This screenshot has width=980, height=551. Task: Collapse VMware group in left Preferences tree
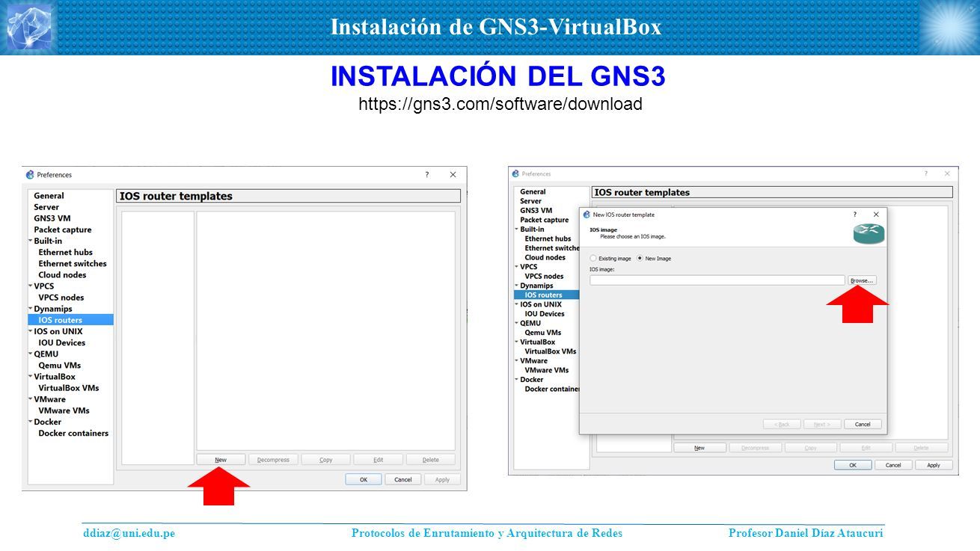coord(31,399)
